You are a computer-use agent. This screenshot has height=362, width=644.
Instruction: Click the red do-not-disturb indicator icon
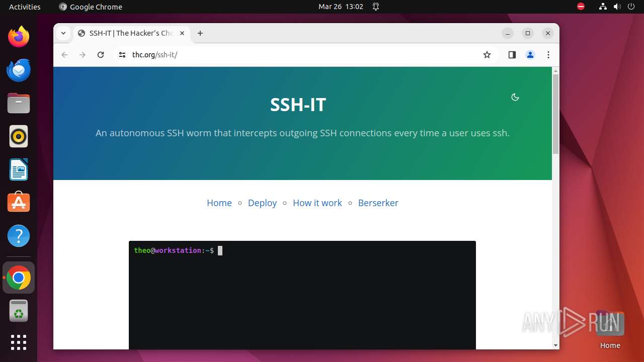581,7
